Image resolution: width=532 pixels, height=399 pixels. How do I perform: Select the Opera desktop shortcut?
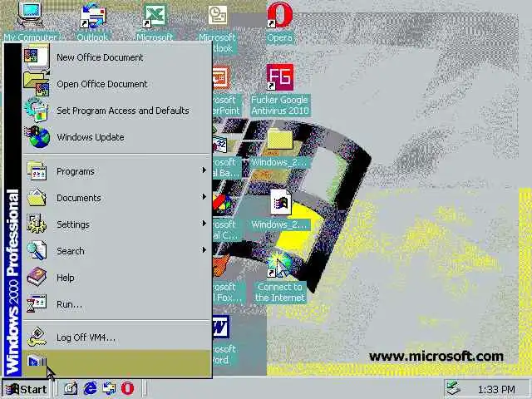[279, 22]
